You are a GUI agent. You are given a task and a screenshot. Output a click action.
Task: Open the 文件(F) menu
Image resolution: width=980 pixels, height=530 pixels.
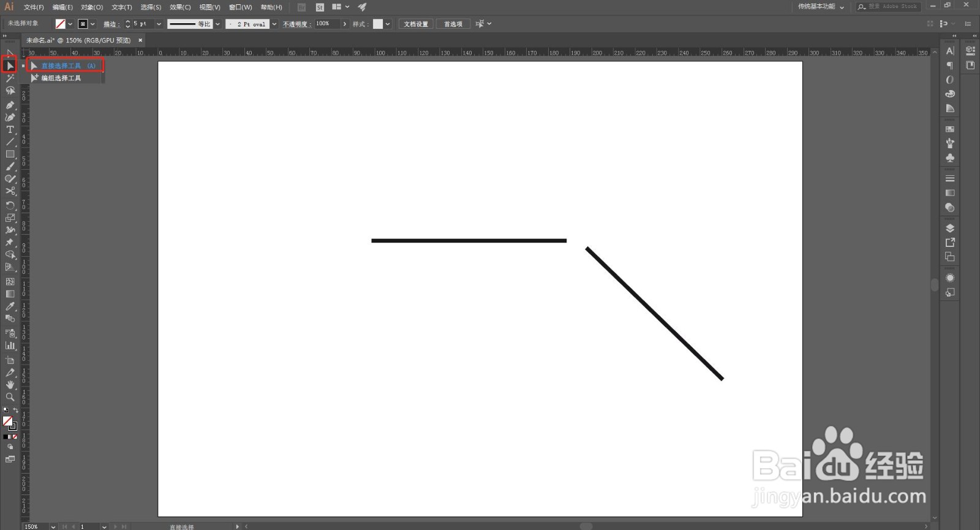34,7
